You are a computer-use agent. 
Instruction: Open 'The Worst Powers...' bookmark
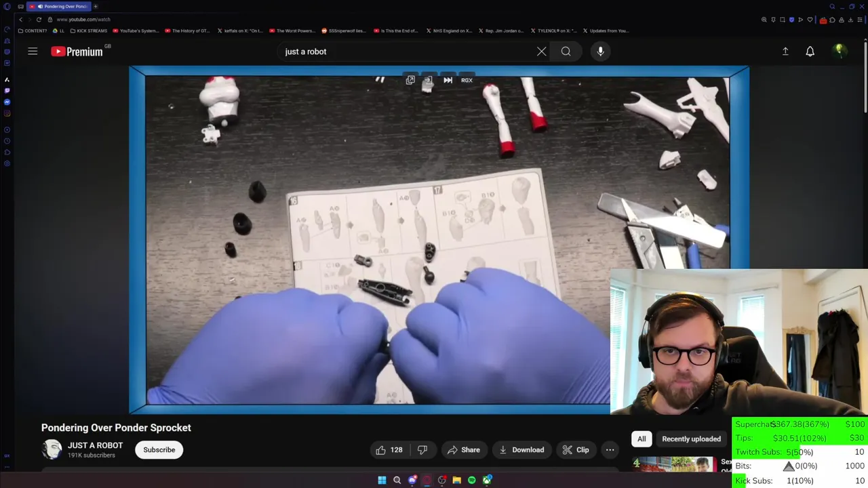(x=294, y=30)
